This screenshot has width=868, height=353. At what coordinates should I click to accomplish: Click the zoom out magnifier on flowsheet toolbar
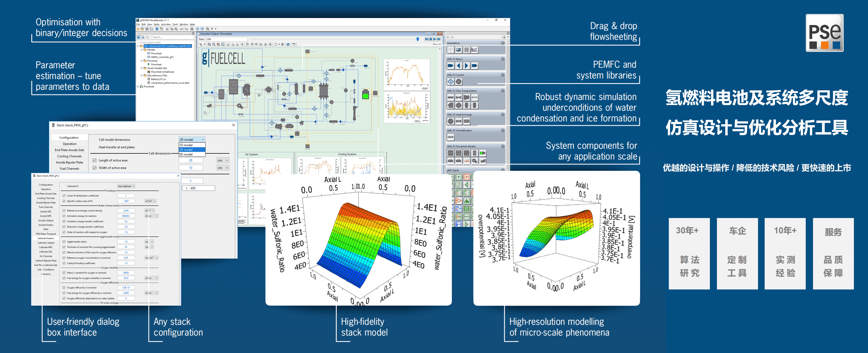tap(214, 44)
